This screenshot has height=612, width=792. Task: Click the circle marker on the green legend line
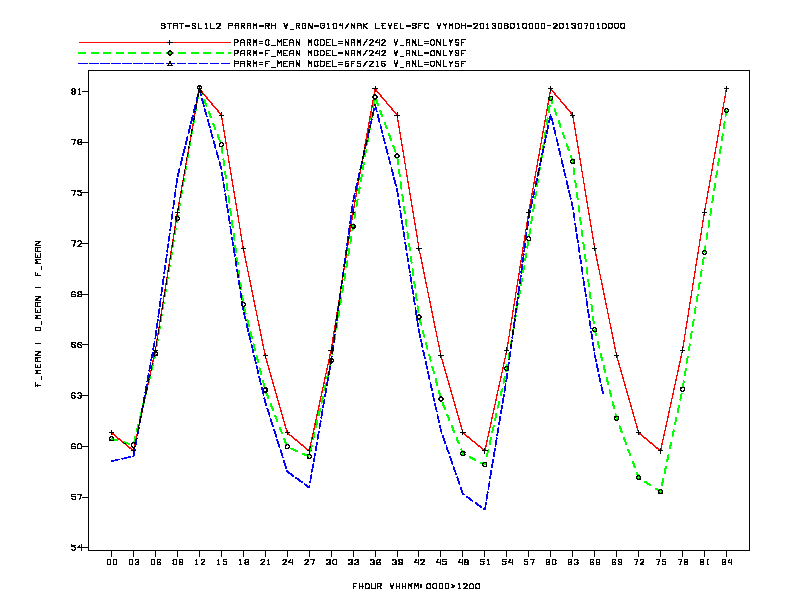tap(170, 53)
